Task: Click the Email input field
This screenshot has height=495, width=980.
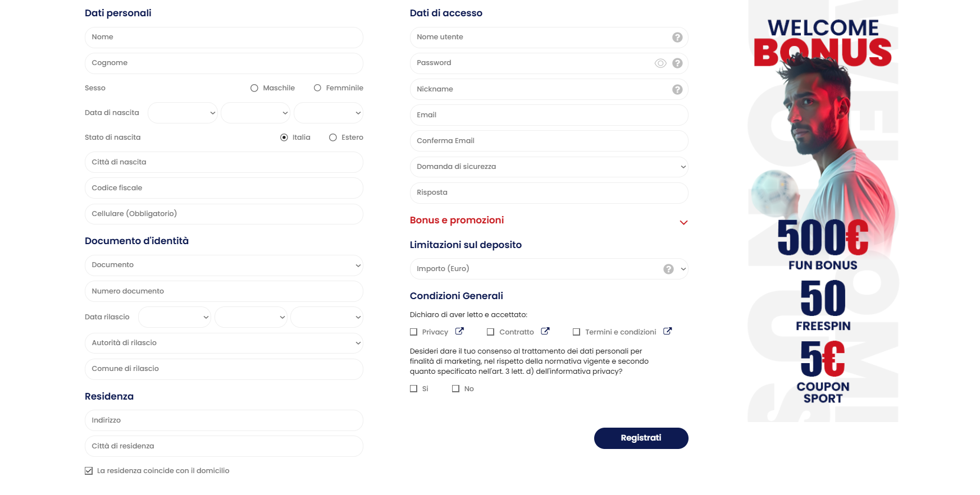Action: click(549, 115)
